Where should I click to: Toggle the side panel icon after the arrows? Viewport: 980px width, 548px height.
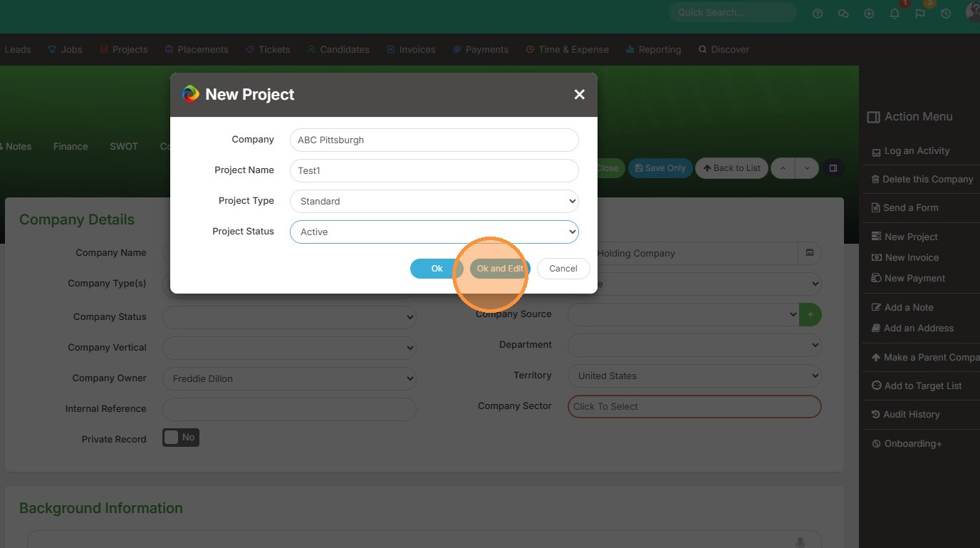pyautogui.click(x=833, y=168)
